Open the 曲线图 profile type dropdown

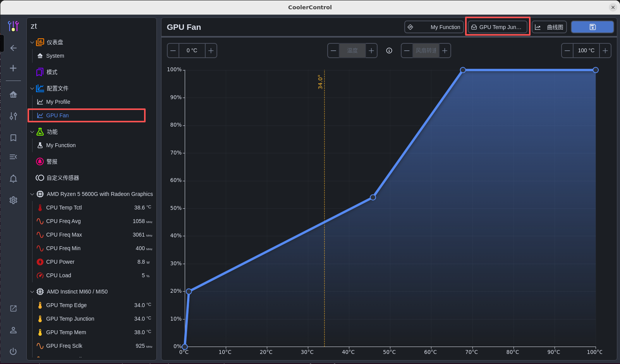pyautogui.click(x=550, y=27)
